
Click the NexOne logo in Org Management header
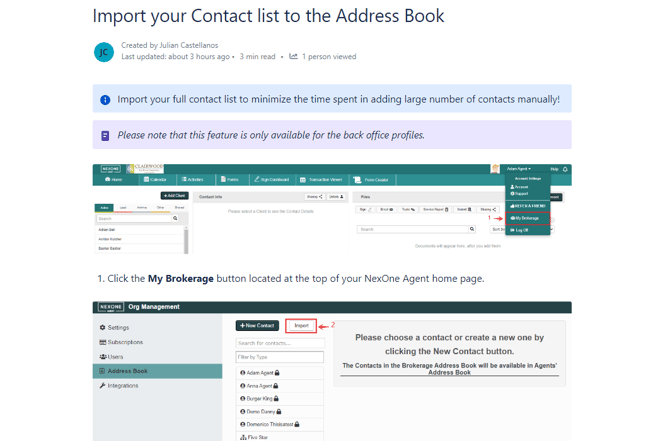[x=111, y=307]
